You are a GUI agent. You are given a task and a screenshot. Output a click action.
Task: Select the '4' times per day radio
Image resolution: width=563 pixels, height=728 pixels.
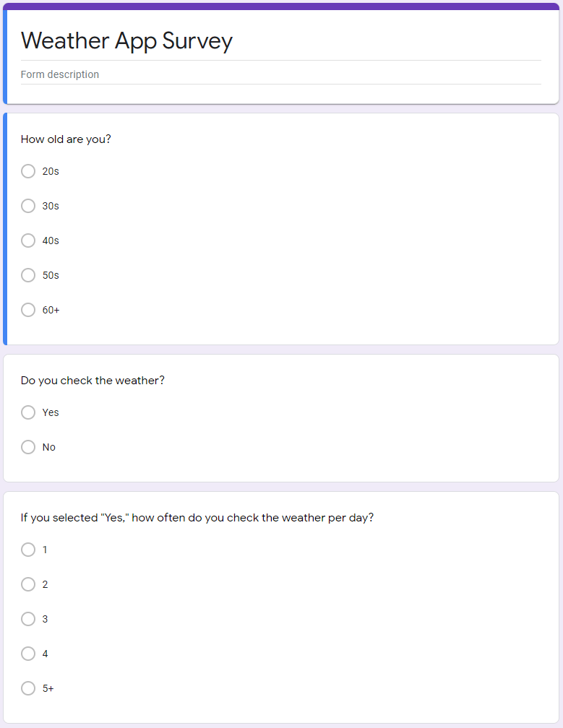coord(28,654)
